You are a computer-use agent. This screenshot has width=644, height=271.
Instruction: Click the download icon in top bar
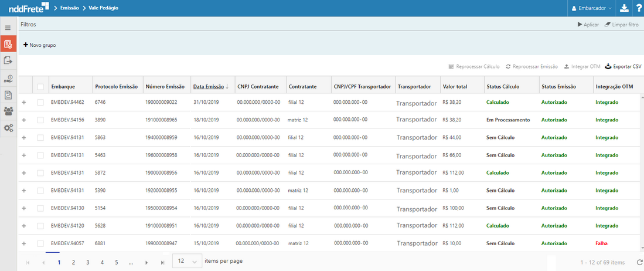[x=624, y=8]
